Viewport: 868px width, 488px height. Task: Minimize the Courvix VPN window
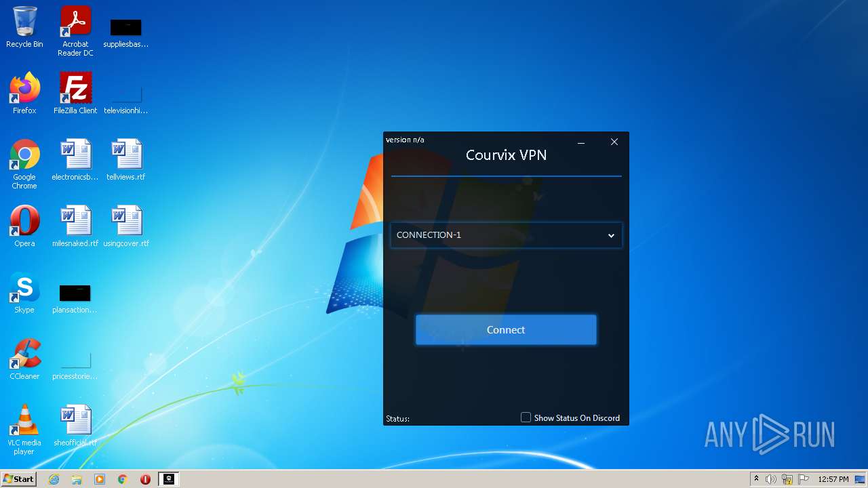tap(581, 142)
